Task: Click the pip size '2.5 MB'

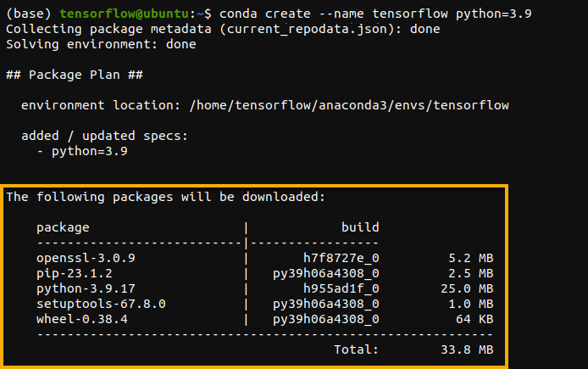Action: pyautogui.click(x=471, y=274)
